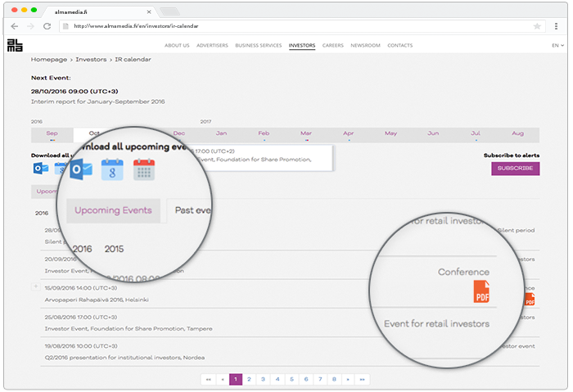The height and width of the screenshot is (392, 573).
Task: Reload the page with browser refresh icon
Action: [47, 26]
